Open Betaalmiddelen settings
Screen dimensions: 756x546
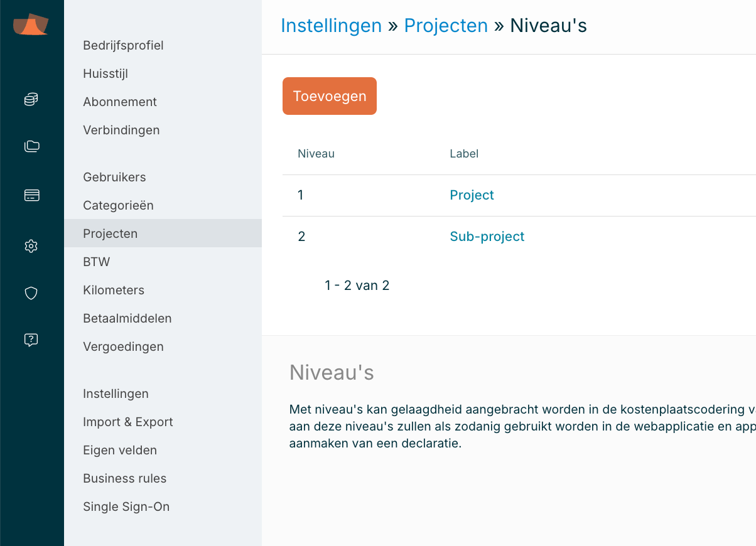(x=127, y=318)
